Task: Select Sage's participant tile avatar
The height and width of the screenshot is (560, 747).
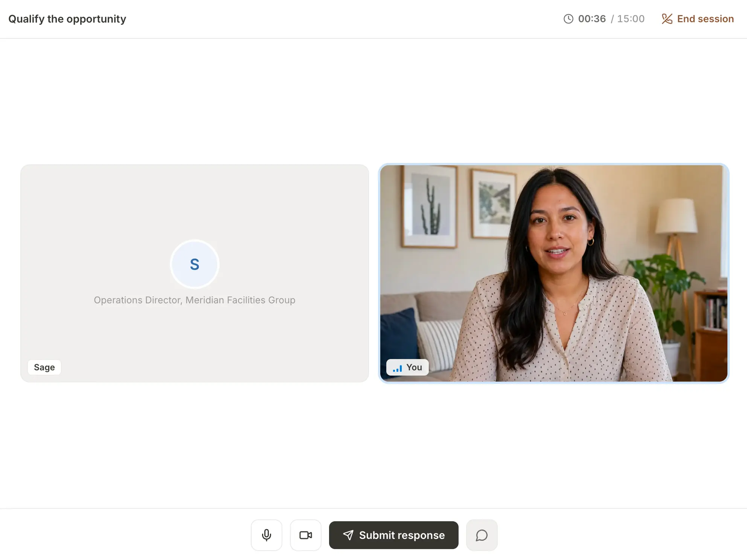Action: click(x=194, y=264)
